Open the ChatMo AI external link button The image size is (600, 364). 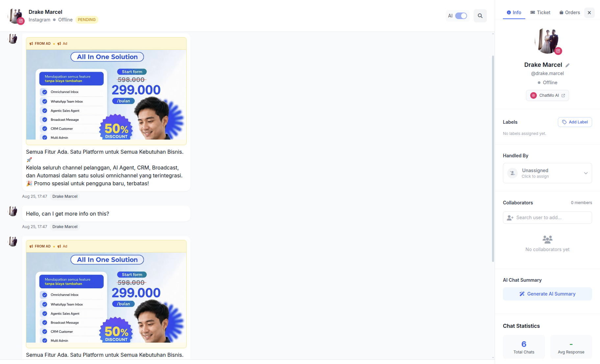547,95
